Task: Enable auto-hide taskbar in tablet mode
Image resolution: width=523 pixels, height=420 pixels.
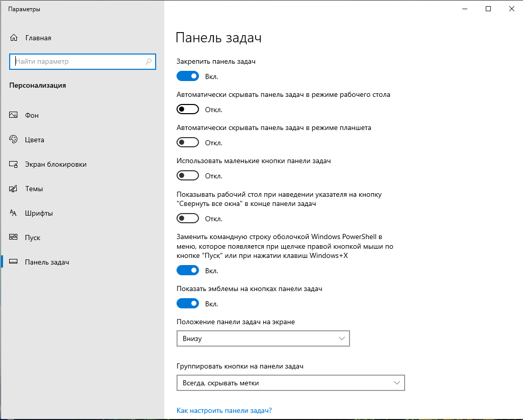Action: click(x=187, y=142)
